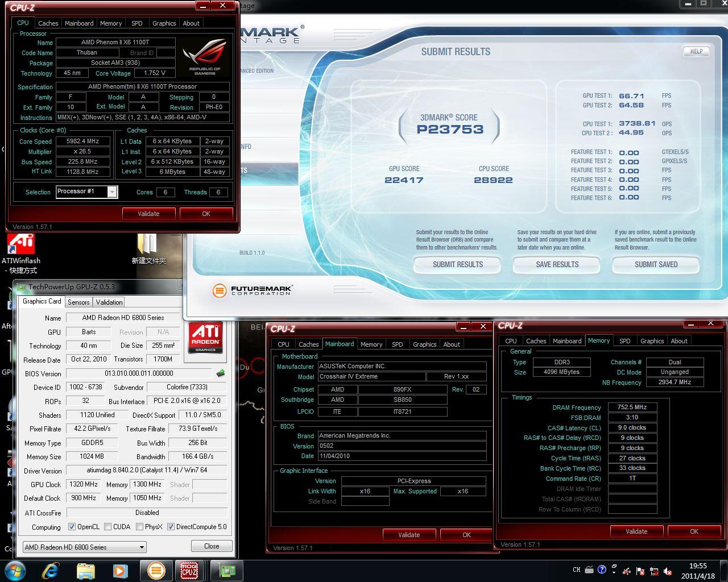Open Windows Media Player from the taskbar
This screenshot has height=582, width=728.
pyautogui.click(x=120, y=570)
